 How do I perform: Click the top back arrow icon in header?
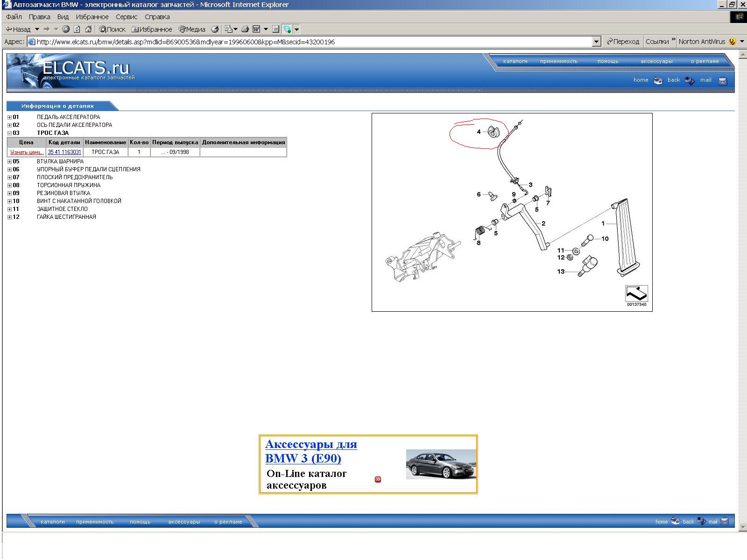click(x=690, y=80)
